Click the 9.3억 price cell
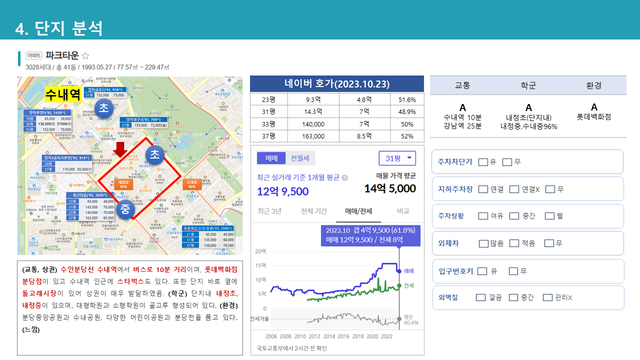This screenshot has height=360, width=640. [313, 100]
